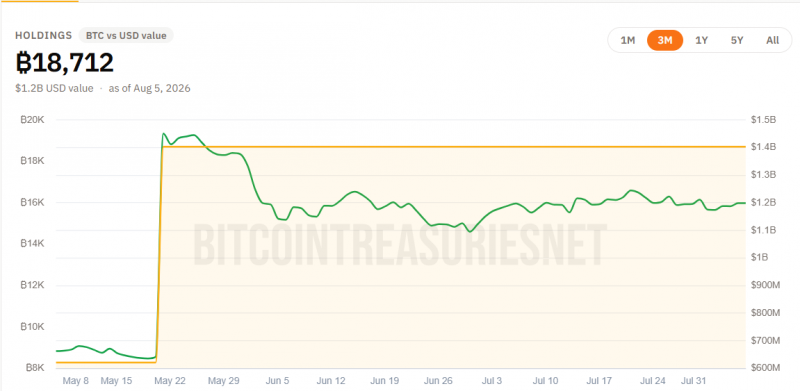The height and width of the screenshot is (391, 800).
Task: Click the May 8 date marker
Action: click(76, 381)
